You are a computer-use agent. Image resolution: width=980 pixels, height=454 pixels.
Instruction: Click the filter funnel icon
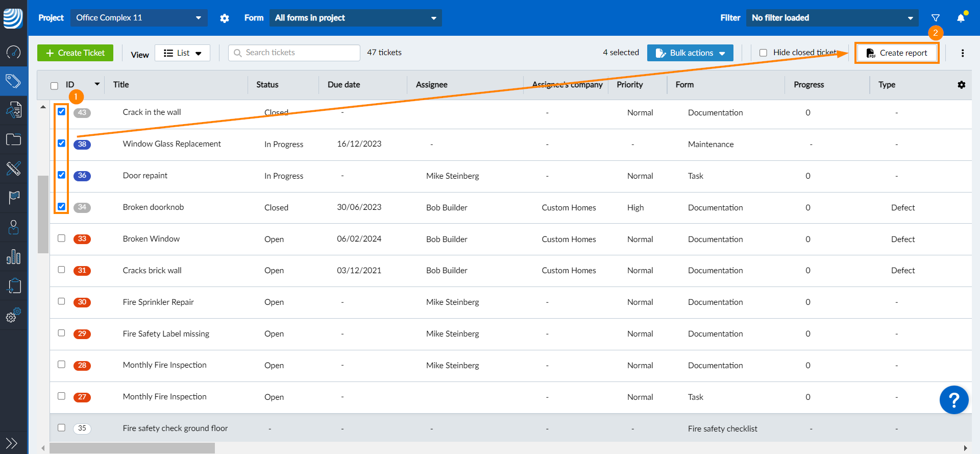tap(936, 18)
